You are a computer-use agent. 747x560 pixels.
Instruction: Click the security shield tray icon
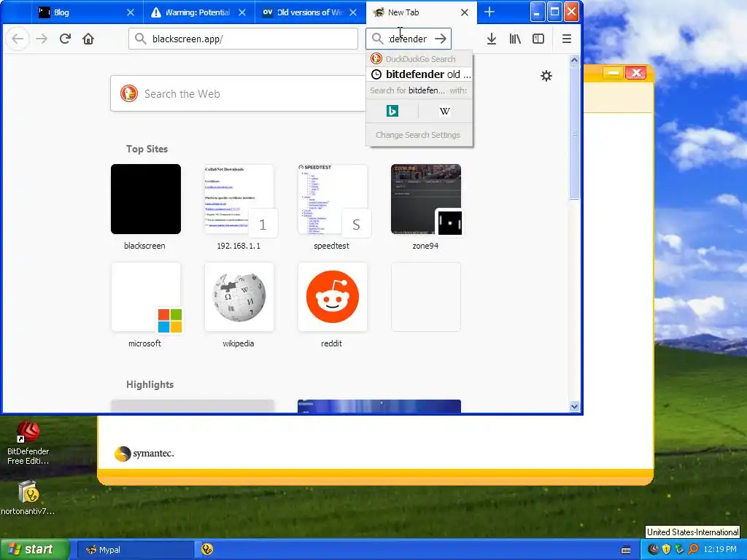tap(667, 550)
